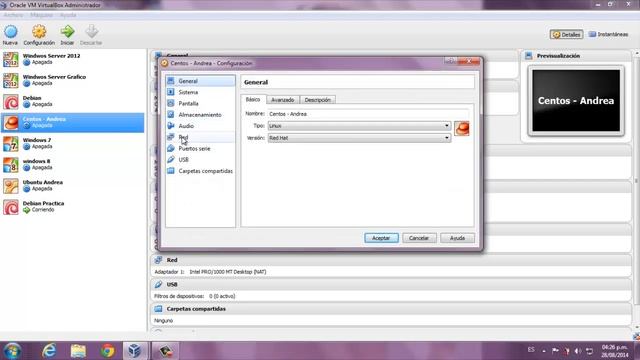
Task: Switch to the Avanzado tab
Action: click(283, 100)
